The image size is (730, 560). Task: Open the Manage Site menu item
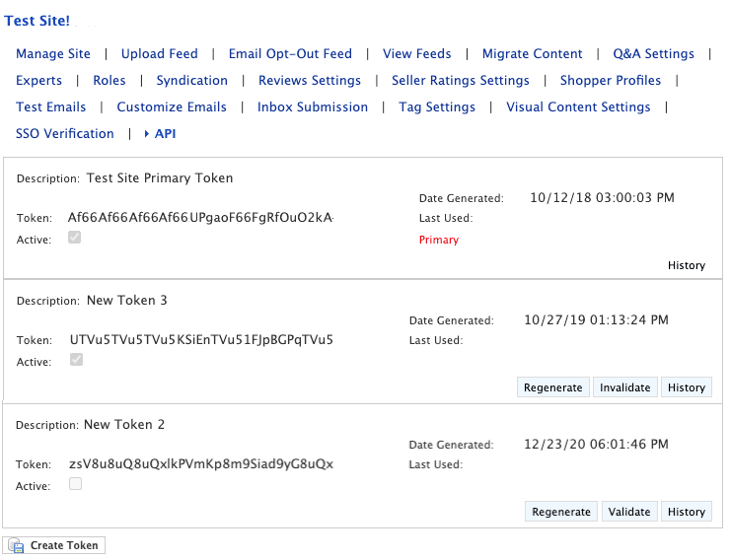click(53, 54)
